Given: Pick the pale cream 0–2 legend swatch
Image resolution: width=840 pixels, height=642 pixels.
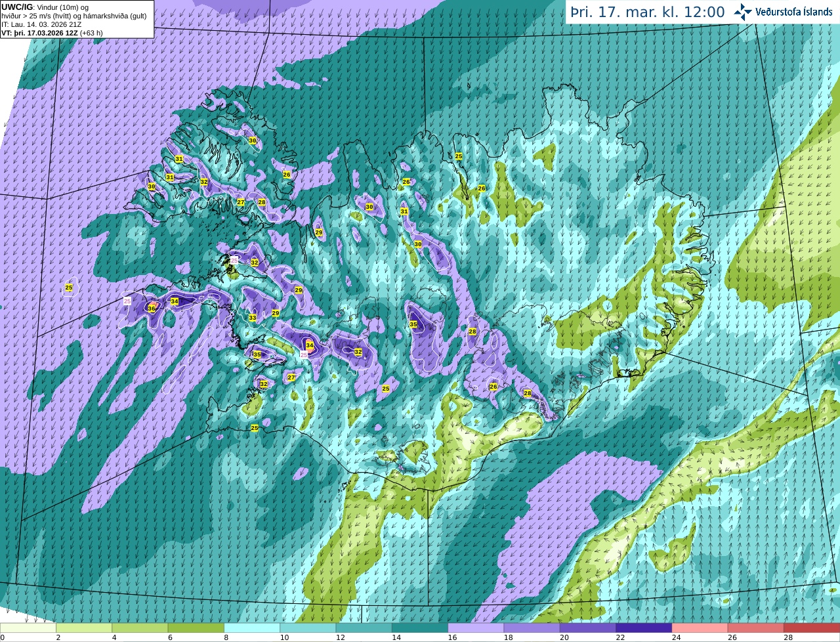Looking at the screenshot, I should 28,628.
